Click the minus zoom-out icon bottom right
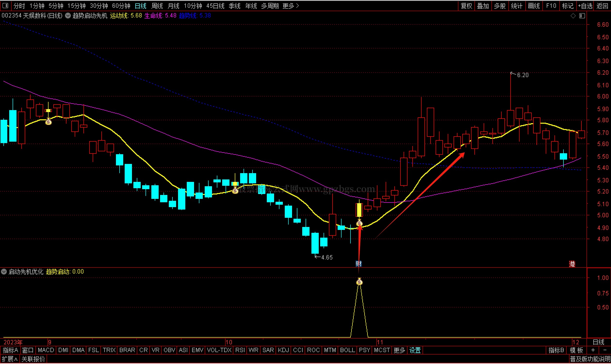Image resolution: width=611 pixels, height=364 pixels. (x=604, y=350)
